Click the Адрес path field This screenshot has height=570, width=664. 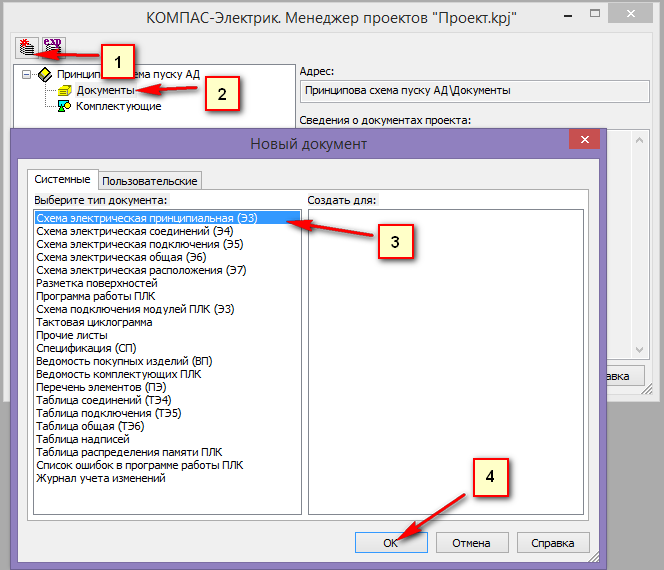(x=474, y=91)
